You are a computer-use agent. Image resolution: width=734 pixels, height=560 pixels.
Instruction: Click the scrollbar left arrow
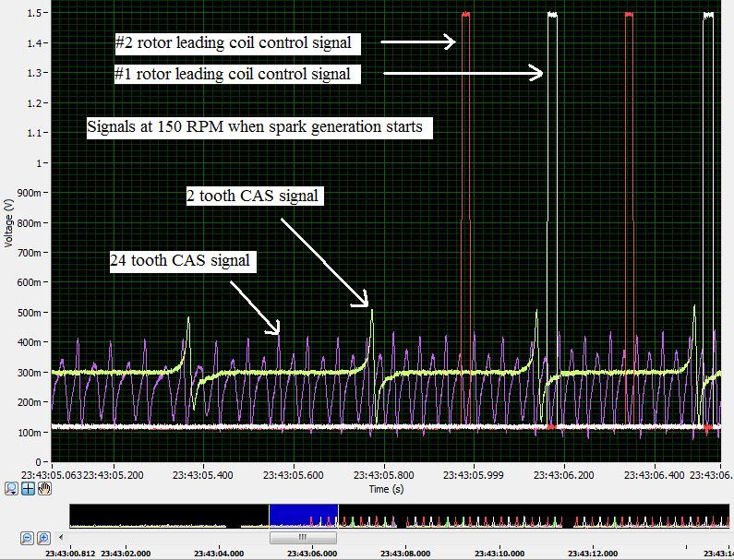(x=63, y=537)
